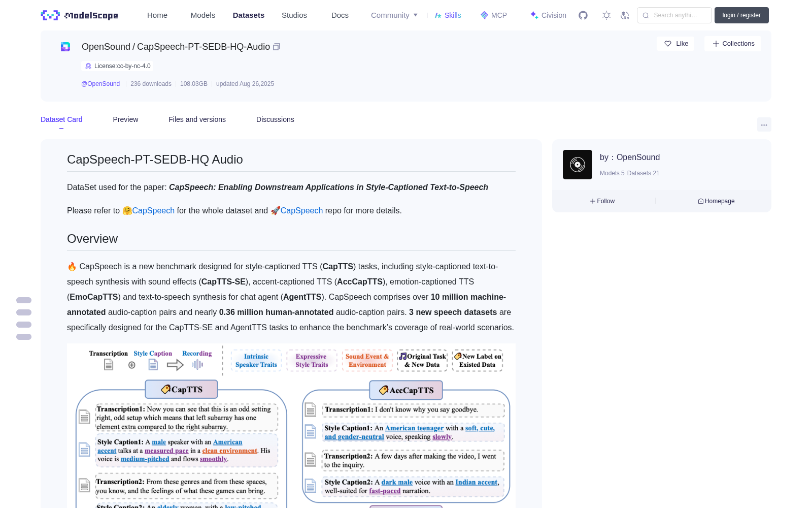This screenshot has height=508, width=812.
Task: Open the three-dots more options button
Action: click(x=764, y=124)
